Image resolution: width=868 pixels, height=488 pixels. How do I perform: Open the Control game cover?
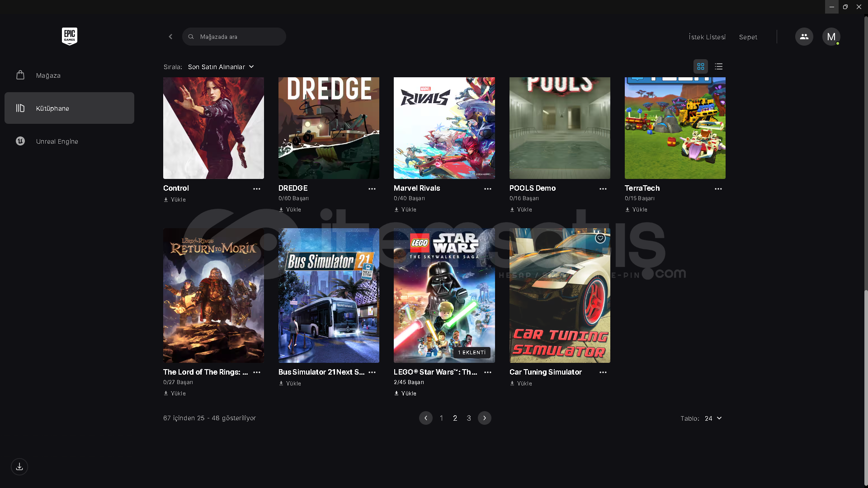[x=213, y=128]
